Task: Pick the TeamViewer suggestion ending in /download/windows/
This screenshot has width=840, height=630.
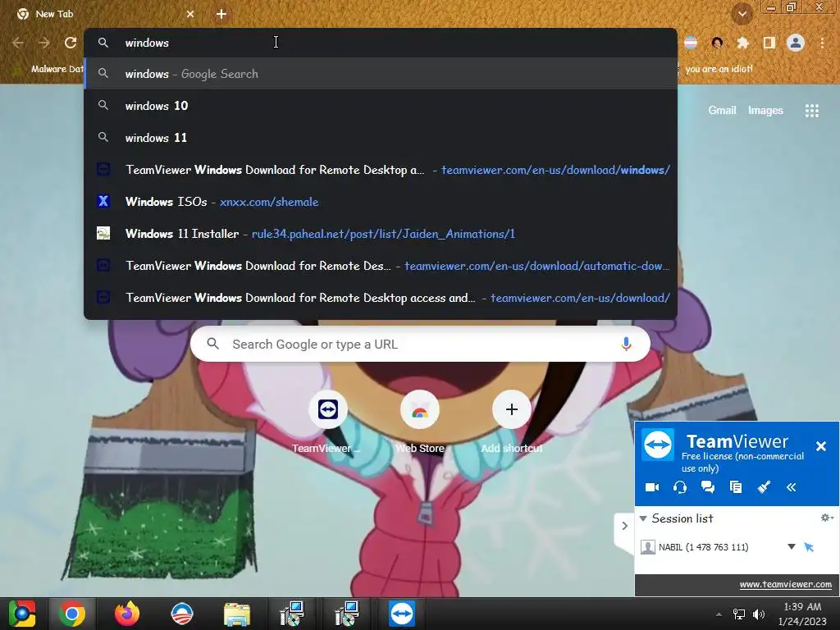Action: 381,170
